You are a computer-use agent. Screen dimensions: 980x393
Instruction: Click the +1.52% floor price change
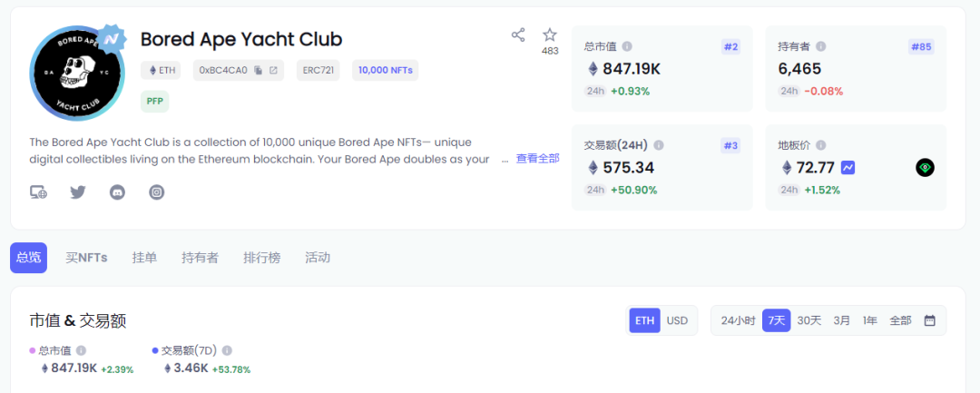click(822, 190)
